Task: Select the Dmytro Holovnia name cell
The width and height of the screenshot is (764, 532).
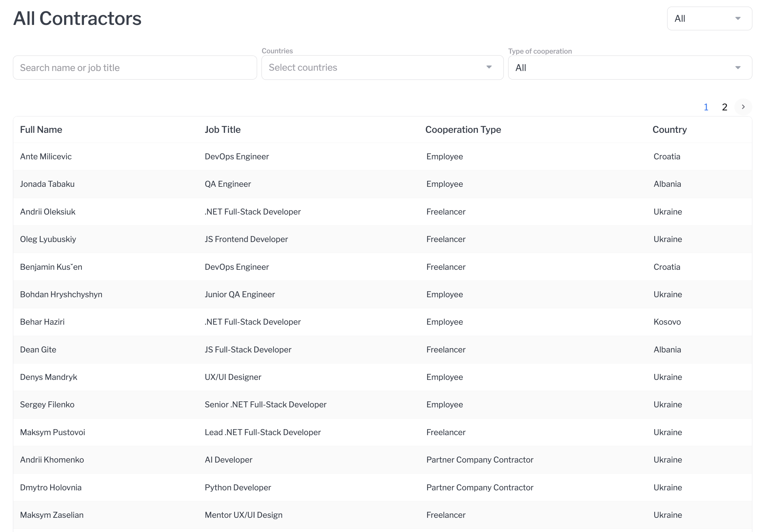Action: 50,488
